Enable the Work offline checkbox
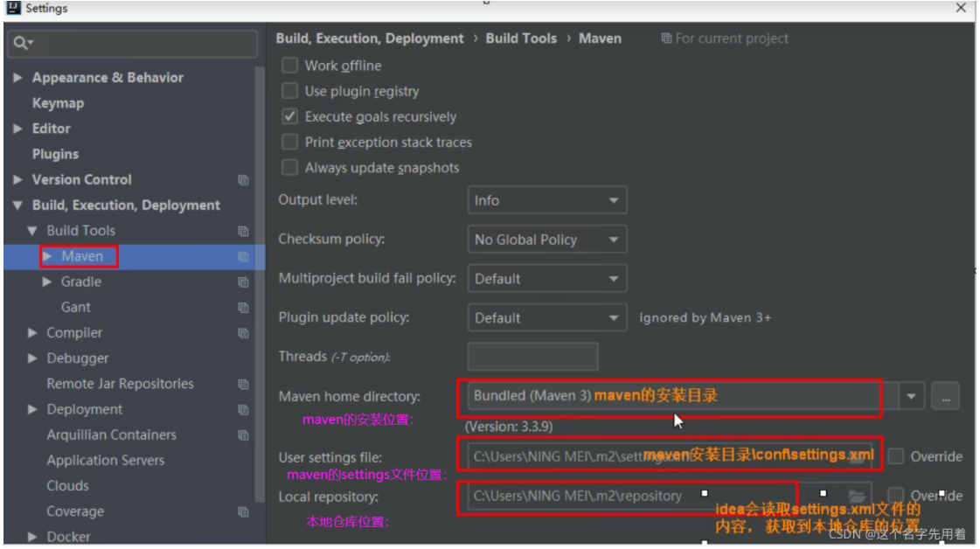 [x=289, y=65]
